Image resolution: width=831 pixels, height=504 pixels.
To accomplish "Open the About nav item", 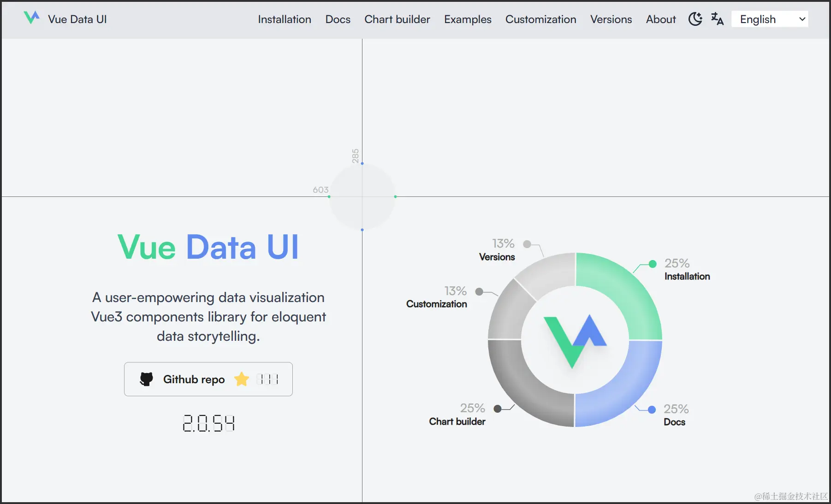I will (x=661, y=19).
